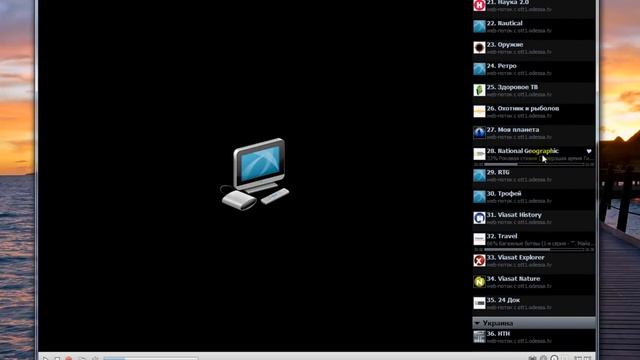Click the Travel channel logo icon
640x360 pixels.
point(479,239)
